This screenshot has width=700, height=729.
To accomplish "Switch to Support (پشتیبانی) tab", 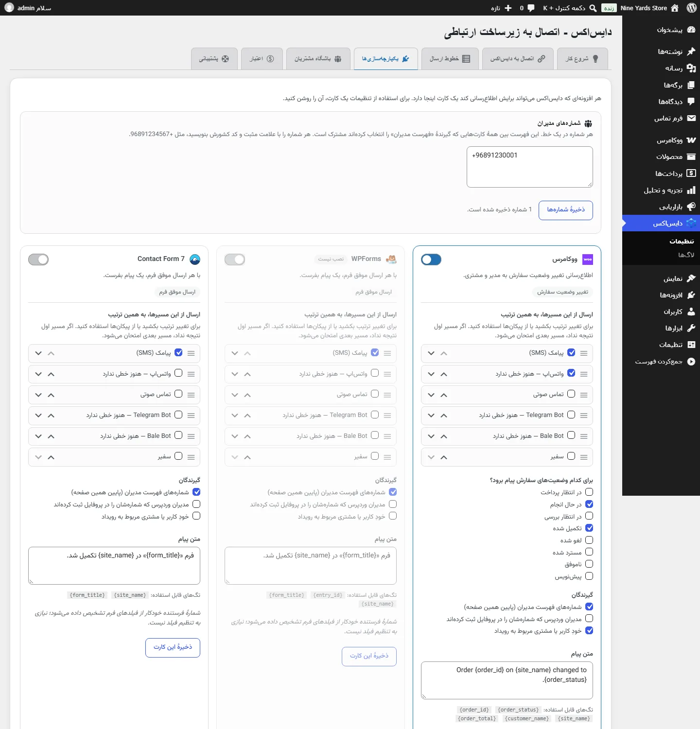I will coord(214,59).
